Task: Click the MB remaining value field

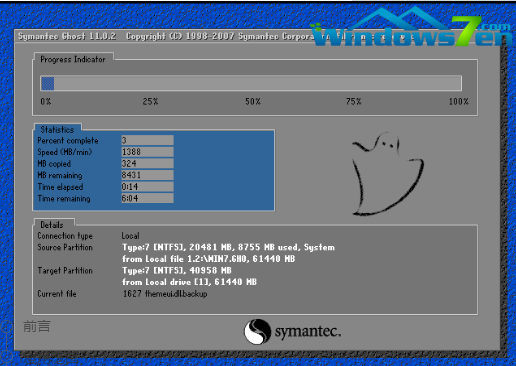Action: point(147,175)
